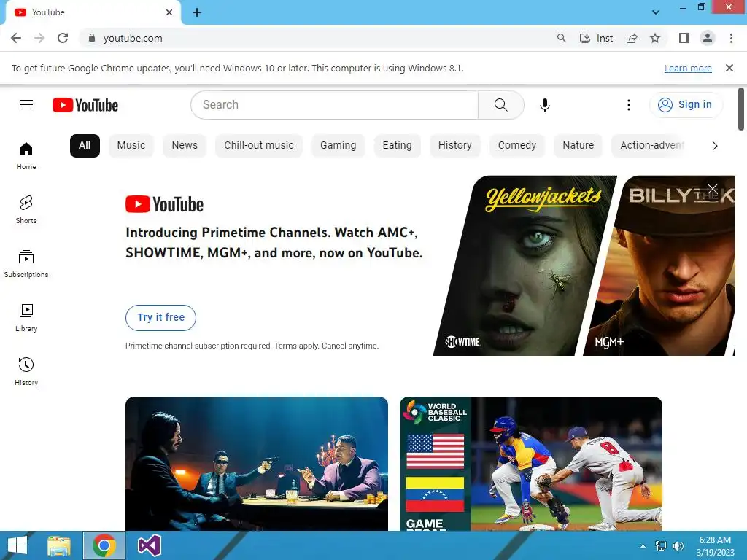Image resolution: width=747 pixels, height=560 pixels.
Task: Open network status in system tray
Action: (x=661, y=546)
